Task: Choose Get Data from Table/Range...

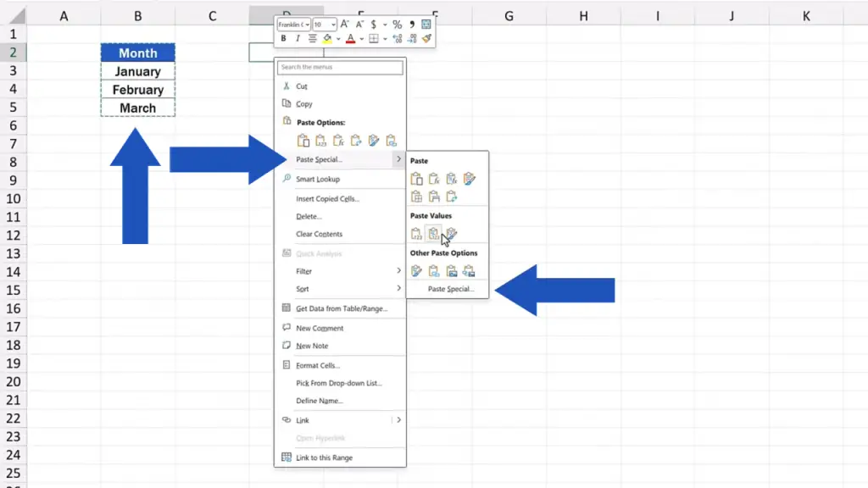Action: 340,308
